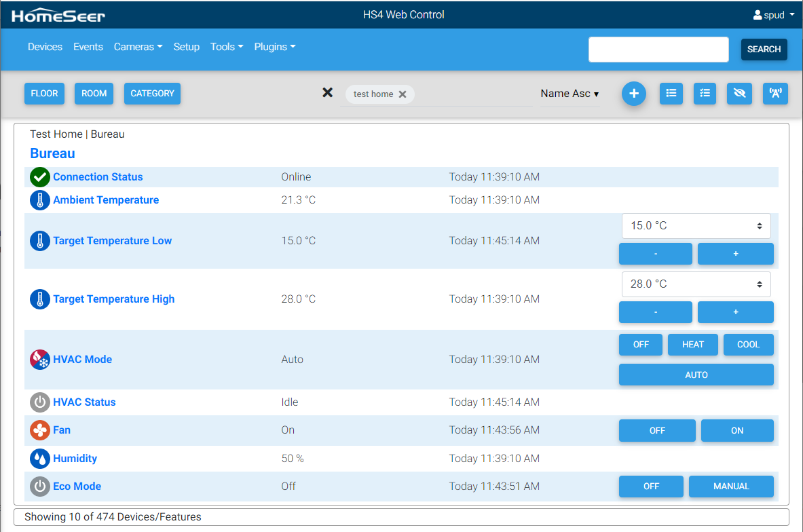Click the HVAC Mode flame-snowflake icon

point(40,360)
